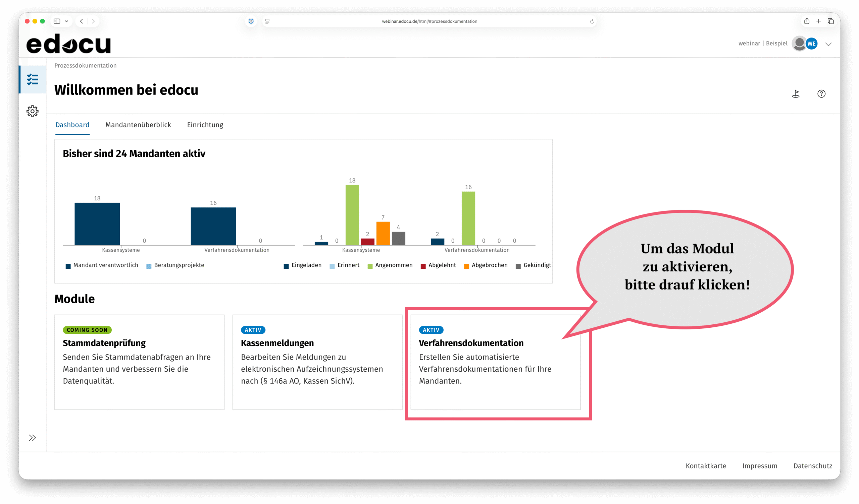The width and height of the screenshot is (859, 504).
Task: Click the edocu logo
Action: [68, 44]
